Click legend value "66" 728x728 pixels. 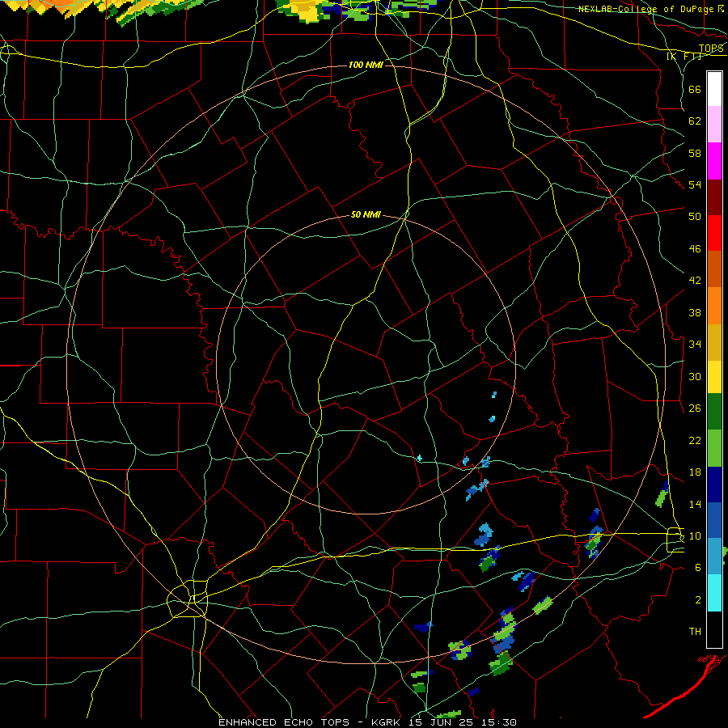pyautogui.click(x=695, y=90)
